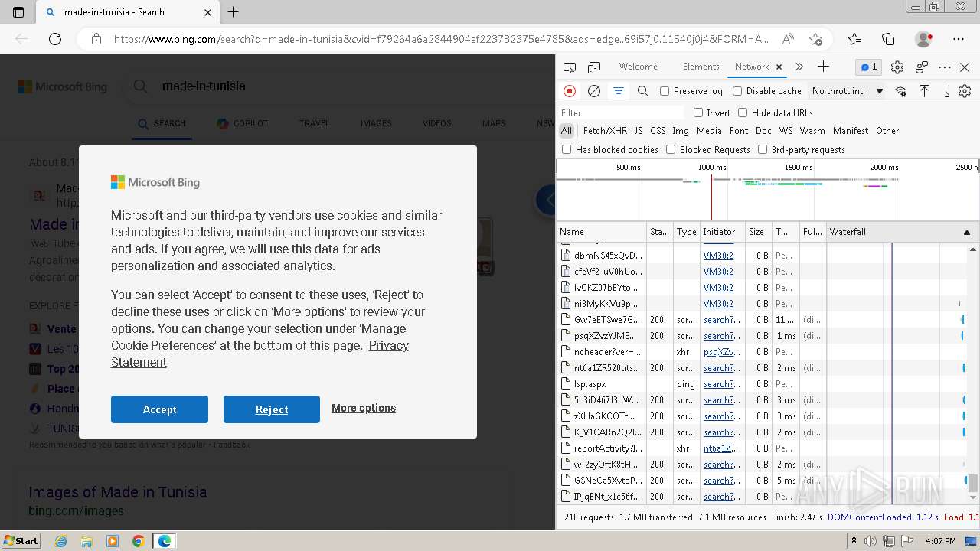This screenshot has width=980, height=551.
Task: Click the request list vertical scrollbar thumb
Action: pyautogui.click(x=973, y=484)
